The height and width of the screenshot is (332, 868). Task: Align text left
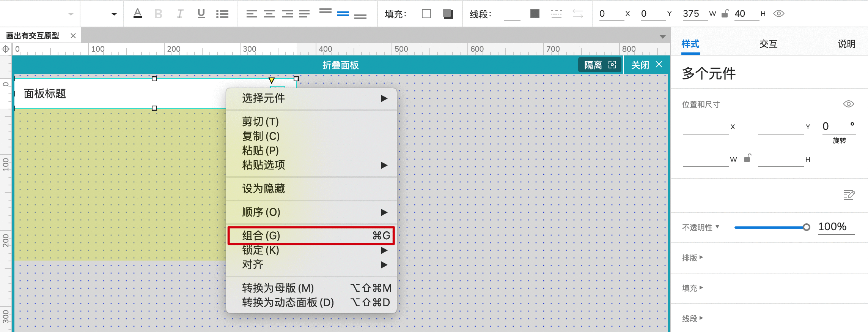click(252, 14)
